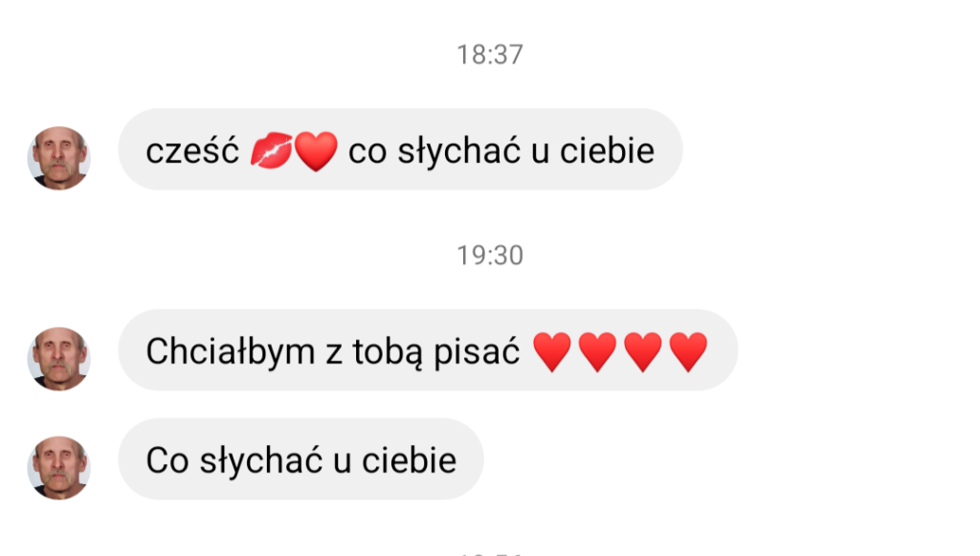Select second heart in the four-heart row
Viewport: 980px width, 556px height.
[x=597, y=352]
